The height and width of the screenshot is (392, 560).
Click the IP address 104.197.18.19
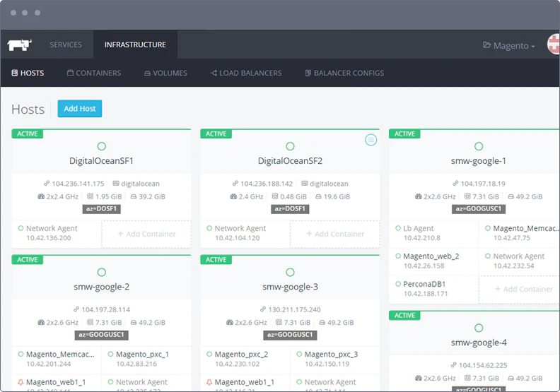(x=483, y=184)
